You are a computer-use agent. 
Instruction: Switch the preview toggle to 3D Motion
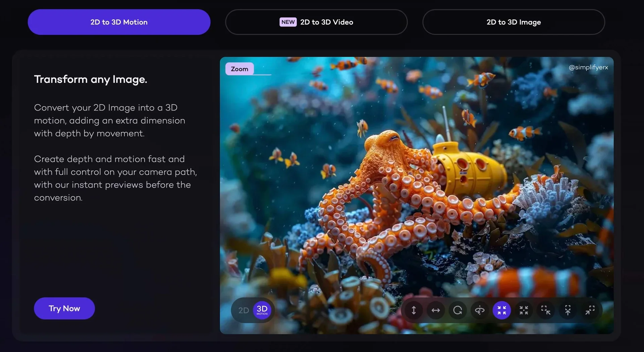[x=262, y=310]
